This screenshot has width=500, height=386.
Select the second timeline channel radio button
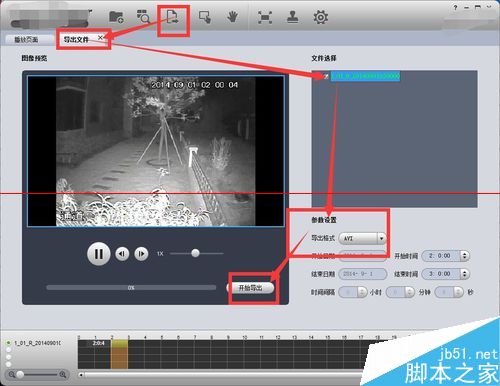point(8,350)
